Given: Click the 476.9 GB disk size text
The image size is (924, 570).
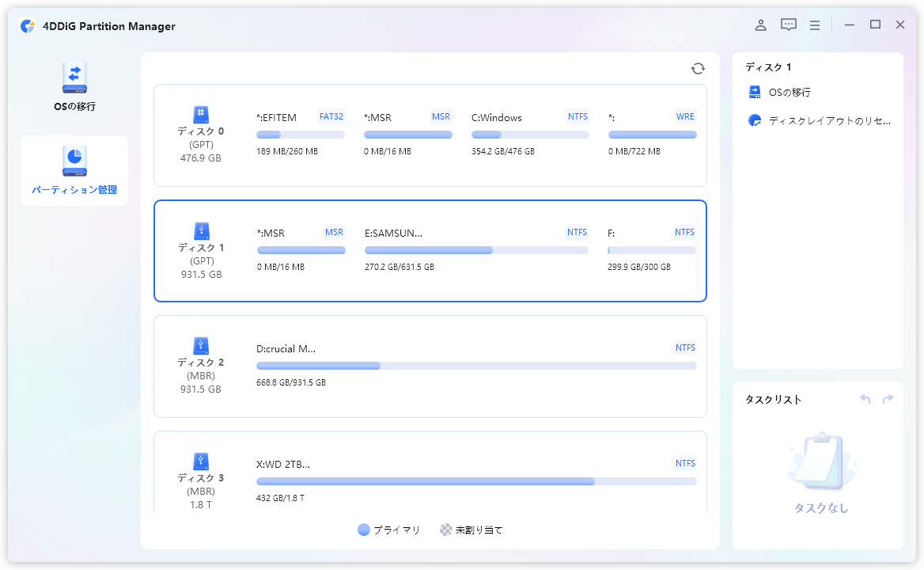Looking at the screenshot, I should (201, 158).
